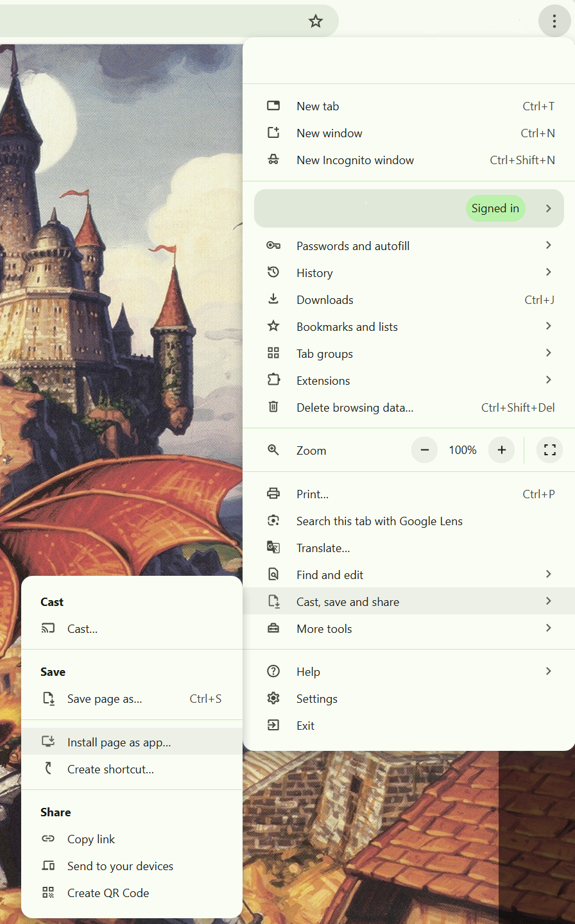Choose Copy link under Share
Image resolution: width=575 pixels, height=924 pixels.
click(91, 839)
